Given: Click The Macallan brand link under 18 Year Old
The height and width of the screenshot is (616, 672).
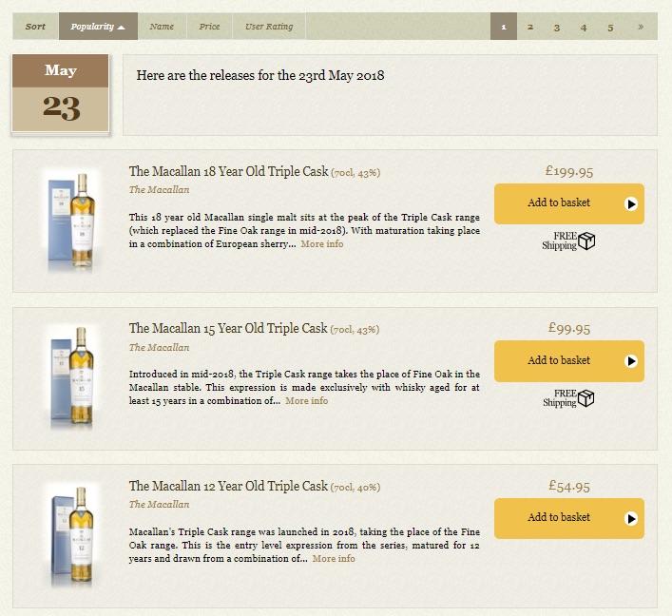Looking at the screenshot, I should coord(159,190).
